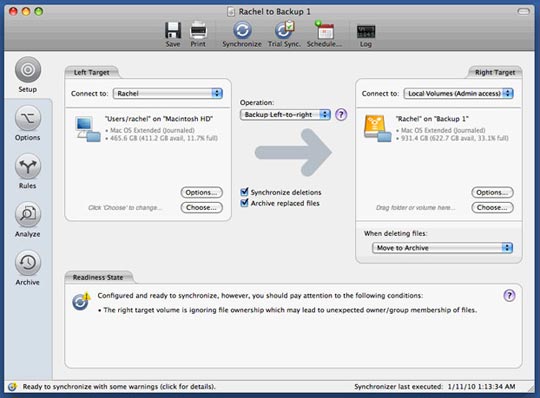
Task: Click the green zoom window button
Action: [39, 11]
